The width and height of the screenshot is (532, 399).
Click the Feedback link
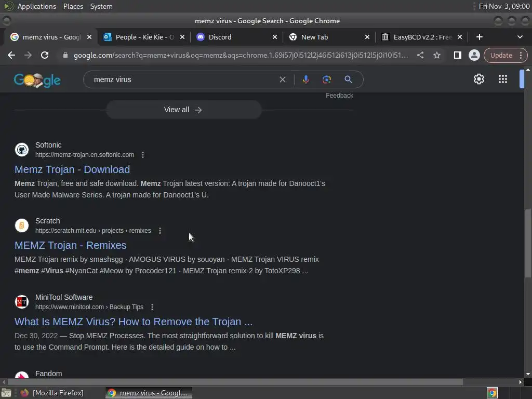pos(339,96)
